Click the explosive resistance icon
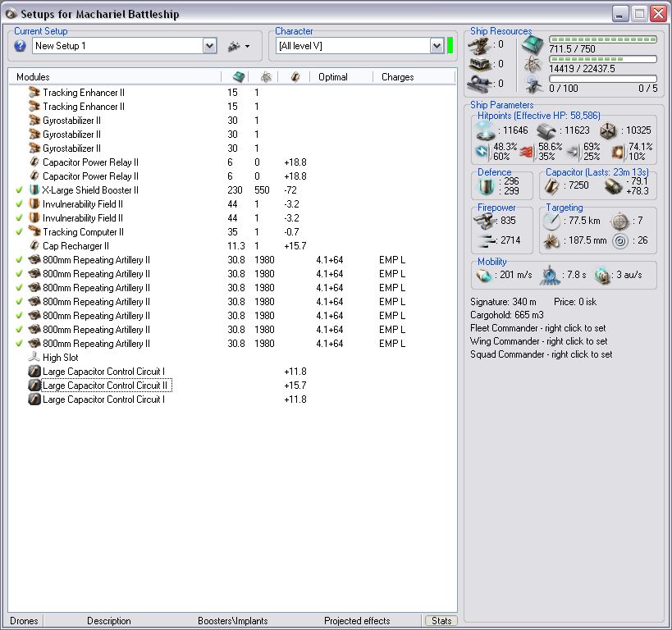672x630 pixels. coord(619,152)
